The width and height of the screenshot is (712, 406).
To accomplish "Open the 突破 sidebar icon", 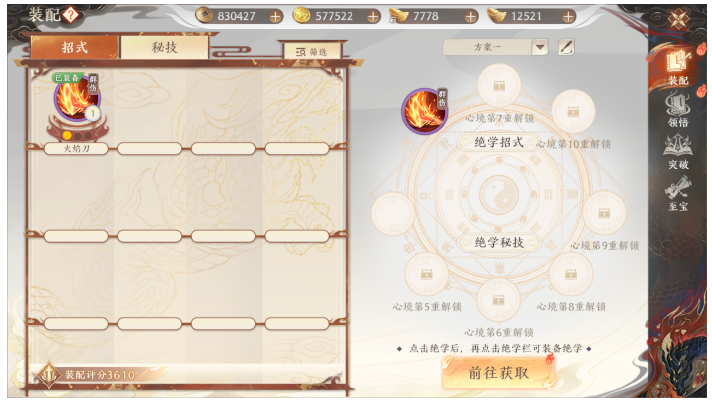I will pyautogui.click(x=677, y=152).
